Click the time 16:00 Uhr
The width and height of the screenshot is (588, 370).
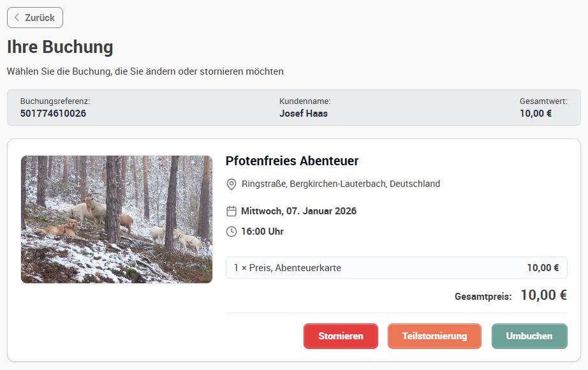[x=262, y=232]
